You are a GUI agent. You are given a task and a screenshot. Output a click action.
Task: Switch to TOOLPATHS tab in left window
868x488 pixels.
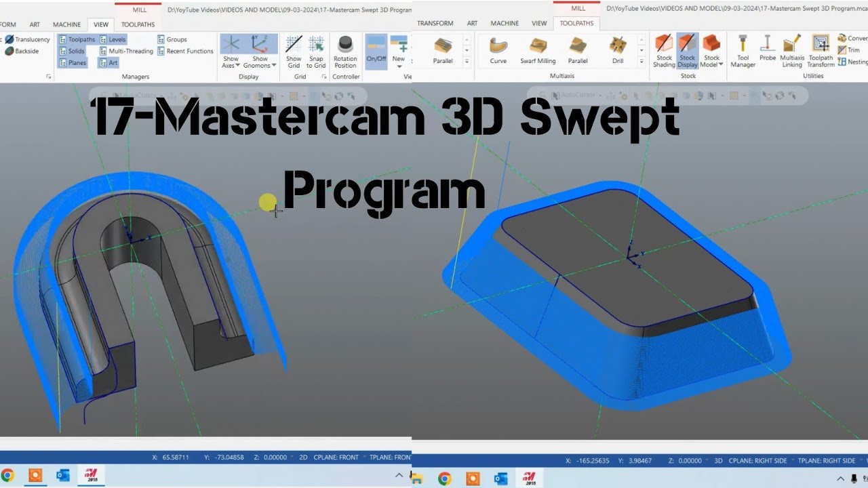point(138,24)
